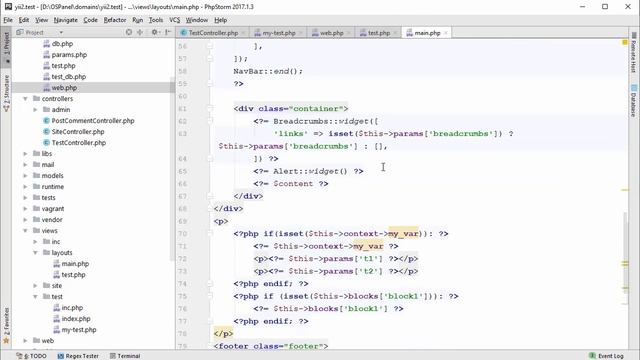
Task: Open the TODO tool window
Action: 31,356
